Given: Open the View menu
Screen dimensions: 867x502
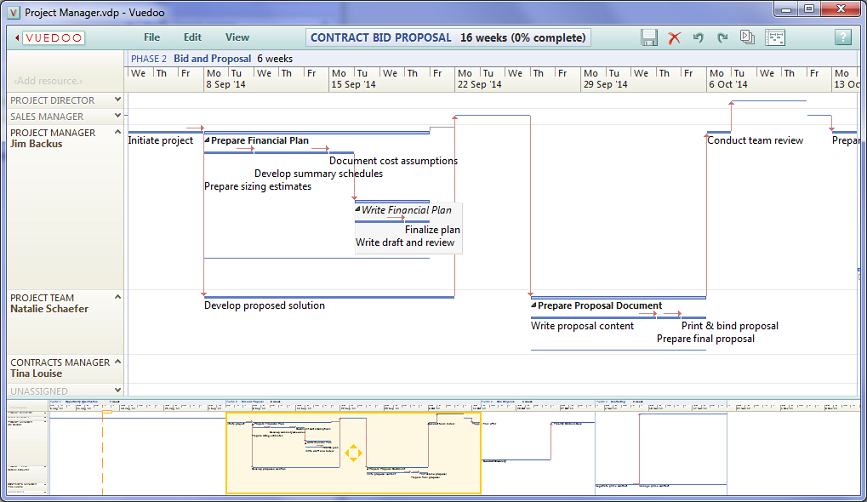Looking at the screenshot, I should click(237, 38).
